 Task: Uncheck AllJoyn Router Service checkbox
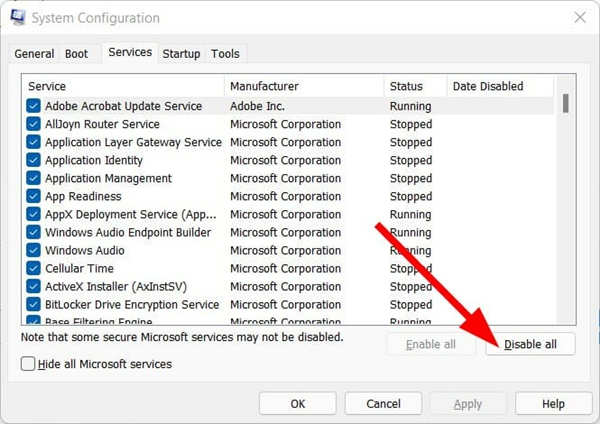coord(34,124)
